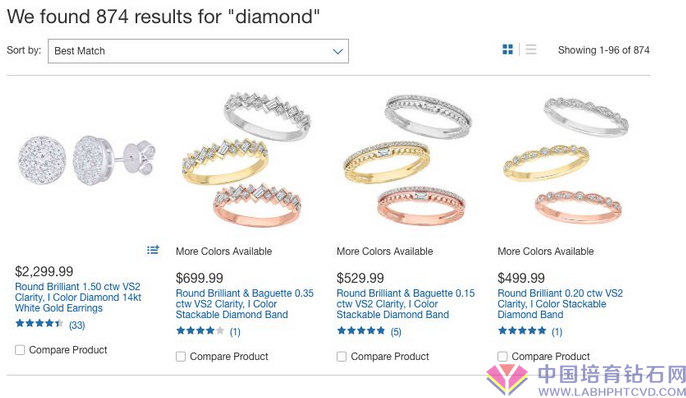The image size is (686, 398).
Task: Open the Sort by Best Match dropdown
Action: pyautogui.click(x=198, y=51)
